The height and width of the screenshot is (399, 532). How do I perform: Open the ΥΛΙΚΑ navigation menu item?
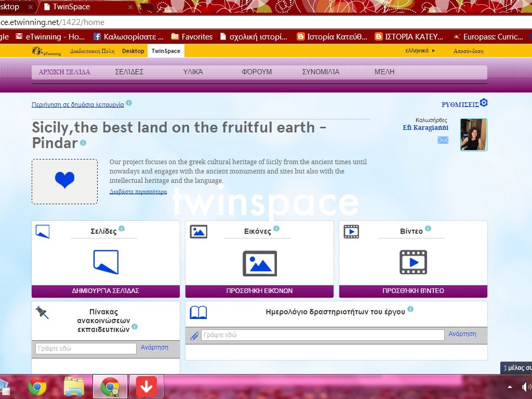[x=193, y=72]
